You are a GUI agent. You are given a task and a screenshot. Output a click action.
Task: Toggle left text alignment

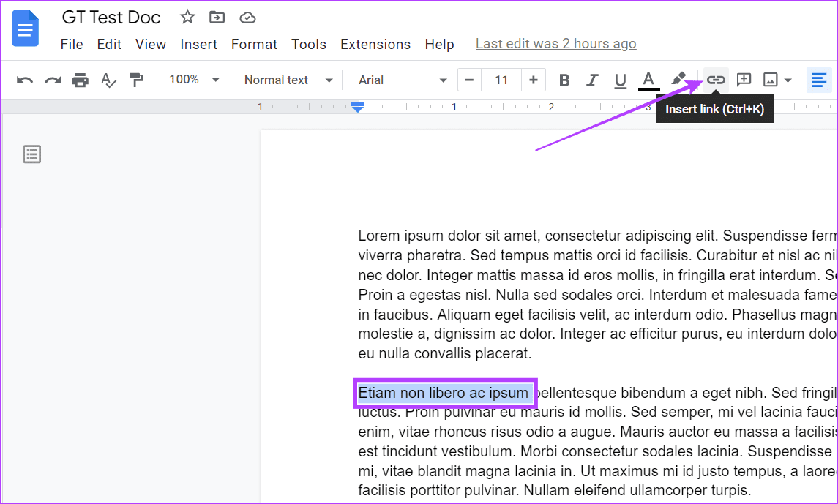pos(819,80)
